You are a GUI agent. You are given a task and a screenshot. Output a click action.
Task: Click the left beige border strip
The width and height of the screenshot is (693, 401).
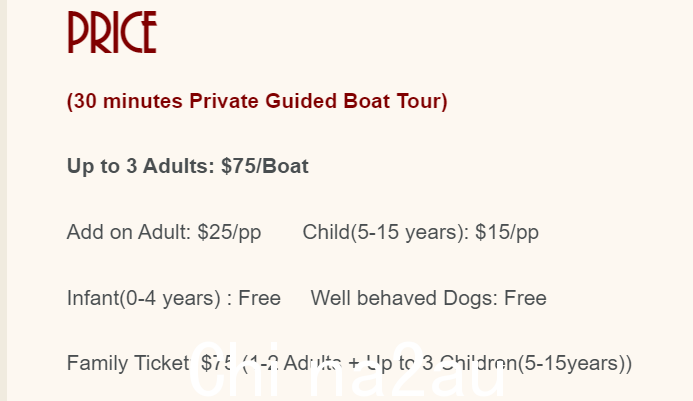[x=3, y=200]
